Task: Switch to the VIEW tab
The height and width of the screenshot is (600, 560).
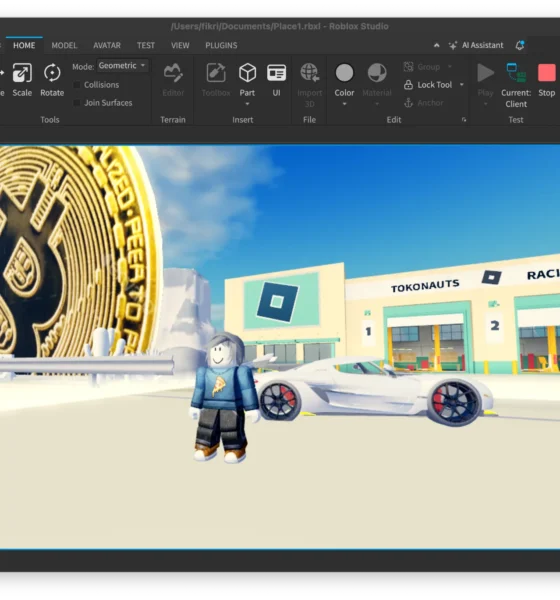Action: 180,45
